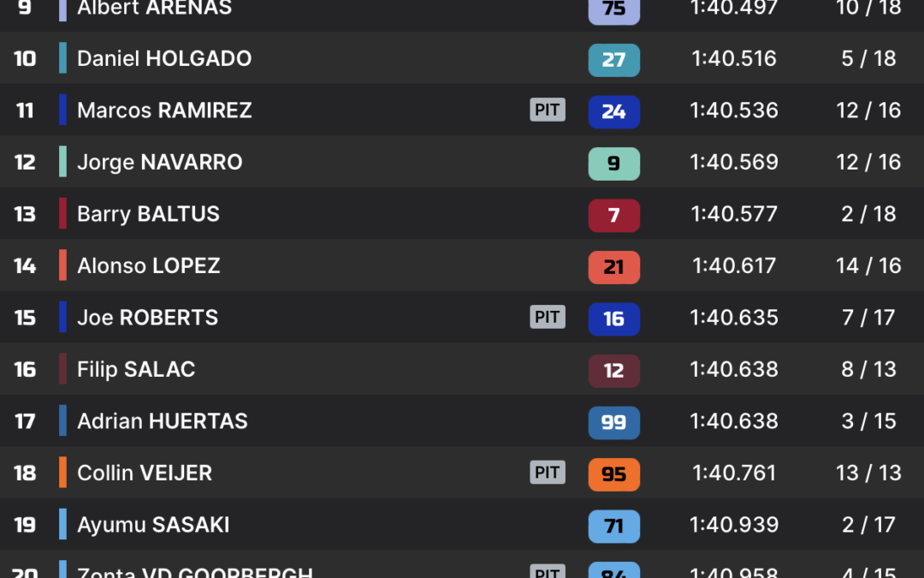Viewport: 924px width, 578px height.
Task: Select rider number badge 99
Action: pyautogui.click(x=614, y=422)
